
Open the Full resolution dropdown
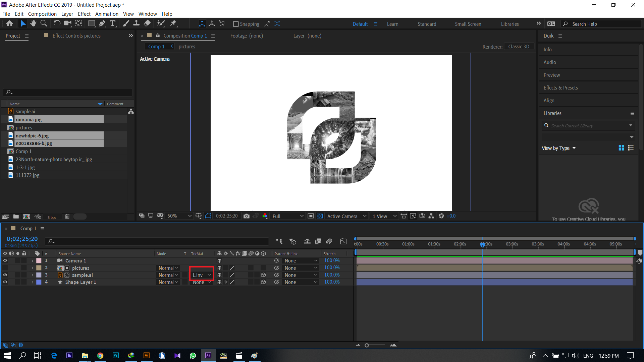(288, 216)
